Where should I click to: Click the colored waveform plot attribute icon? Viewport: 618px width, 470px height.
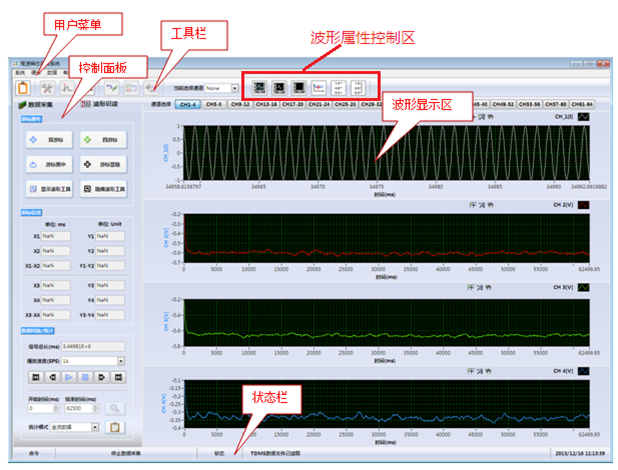[318, 87]
